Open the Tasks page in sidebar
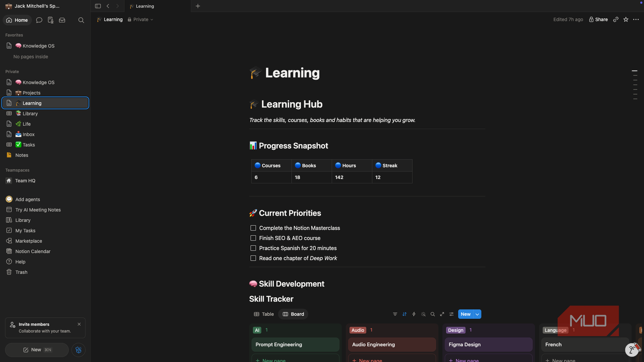Viewport: 644px width, 362px height. 45,145
